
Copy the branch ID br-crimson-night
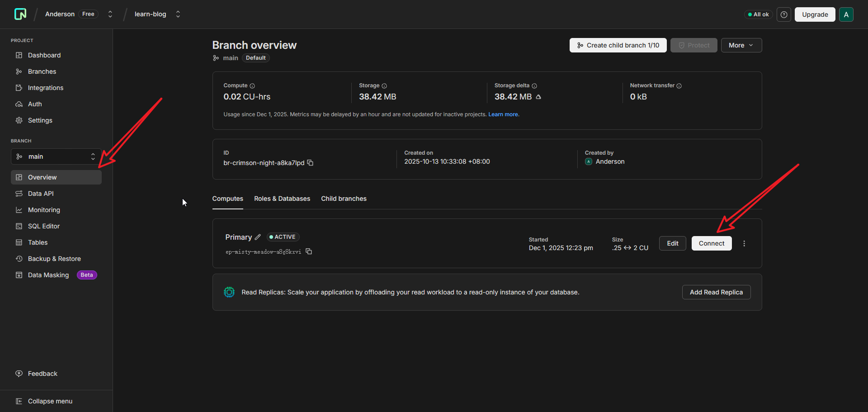click(x=310, y=163)
